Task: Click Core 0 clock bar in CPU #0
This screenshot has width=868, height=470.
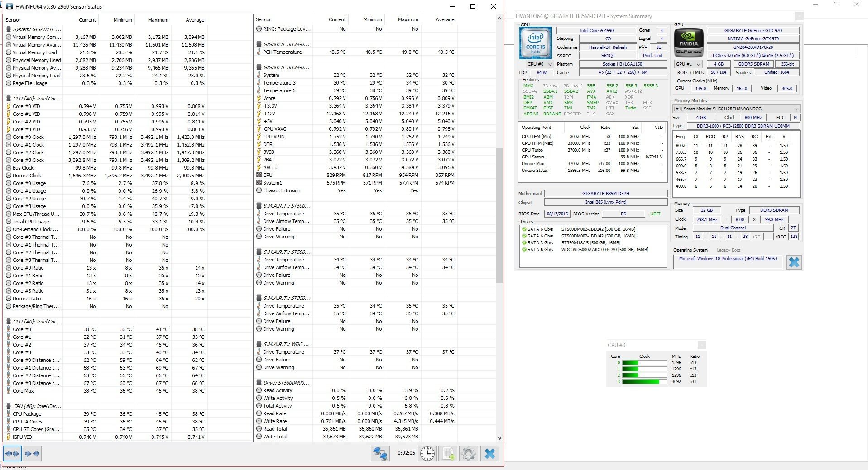Action: click(644, 363)
